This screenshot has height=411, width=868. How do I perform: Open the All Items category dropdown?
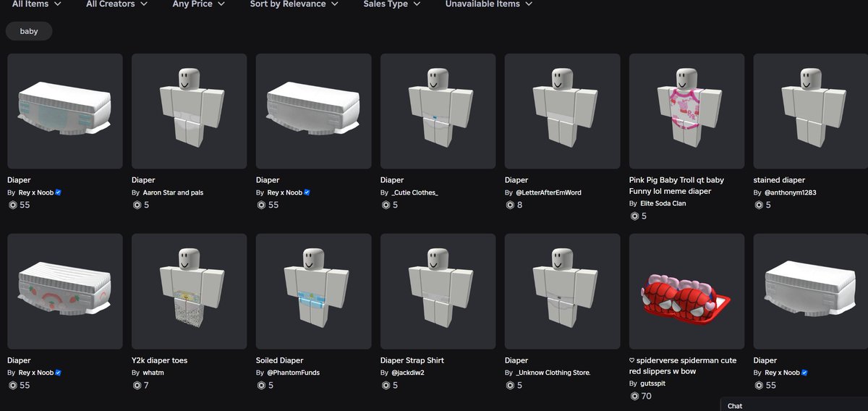tap(37, 4)
